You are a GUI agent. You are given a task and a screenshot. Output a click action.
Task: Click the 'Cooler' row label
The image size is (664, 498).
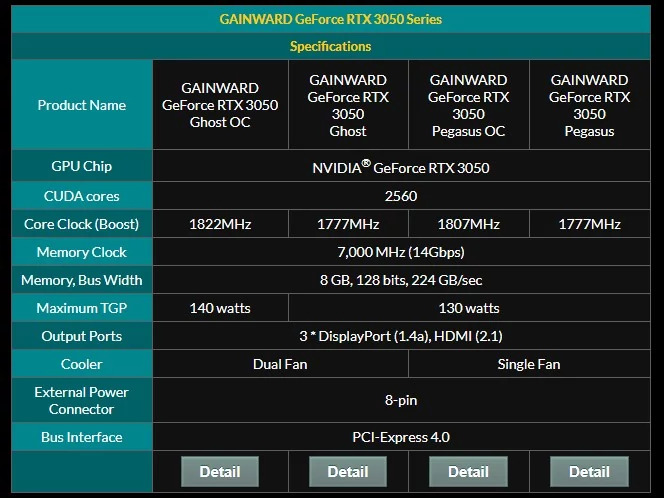coord(82,364)
